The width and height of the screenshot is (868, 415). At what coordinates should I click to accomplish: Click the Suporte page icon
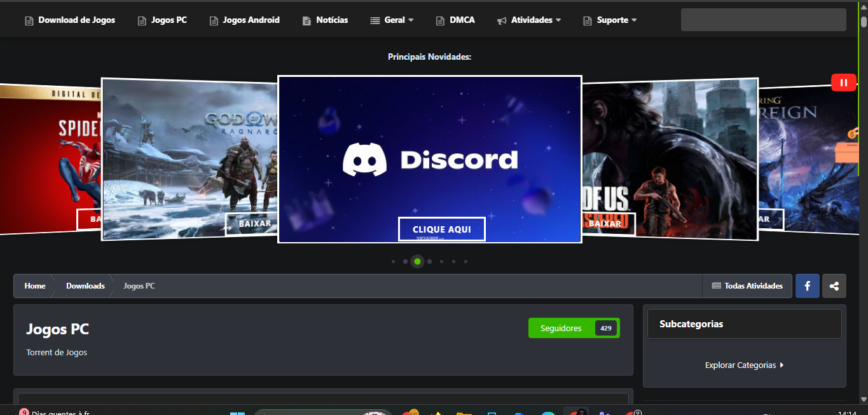click(586, 20)
